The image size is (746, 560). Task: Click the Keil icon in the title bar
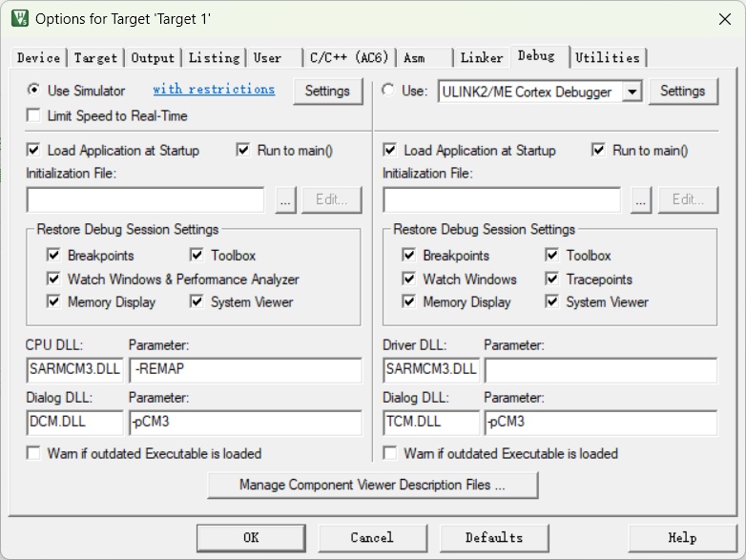click(19, 18)
